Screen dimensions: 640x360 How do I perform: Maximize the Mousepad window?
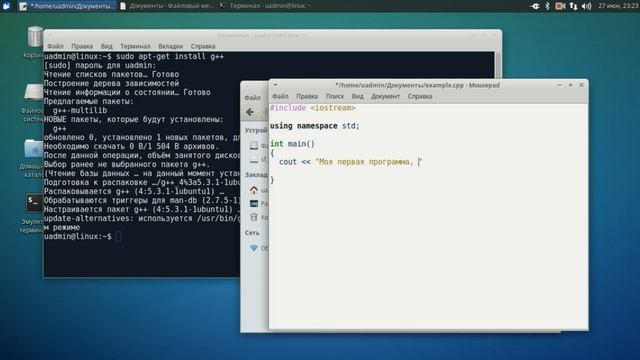tap(570, 85)
